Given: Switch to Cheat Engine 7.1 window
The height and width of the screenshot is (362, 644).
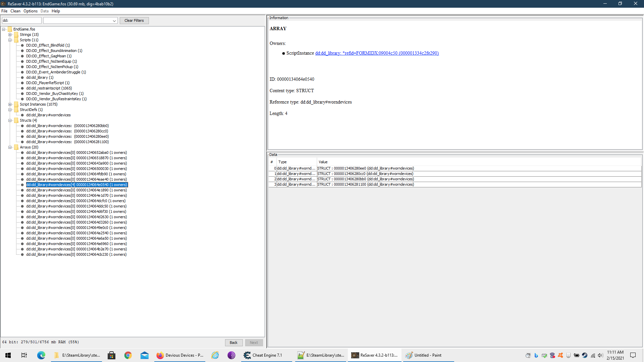Looking at the screenshot, I should click(267, 355).
